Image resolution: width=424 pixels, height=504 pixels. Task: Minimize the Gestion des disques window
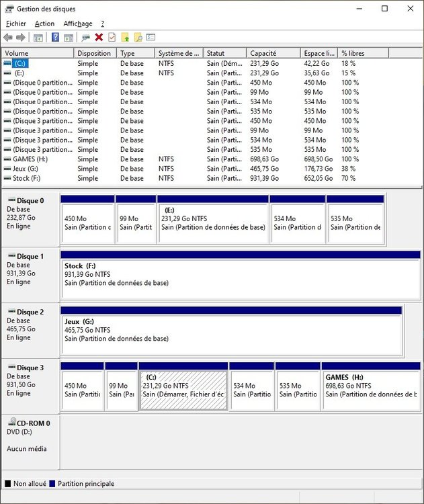point(359,9)
